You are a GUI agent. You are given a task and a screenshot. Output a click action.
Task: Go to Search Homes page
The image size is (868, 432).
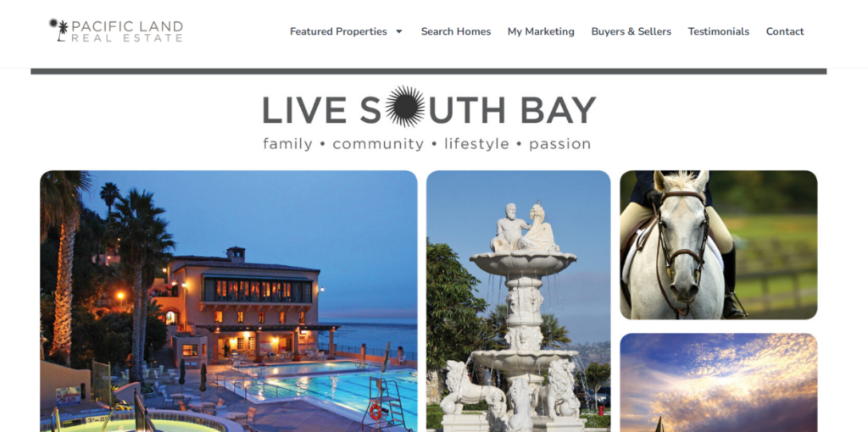tap(455, 31)
